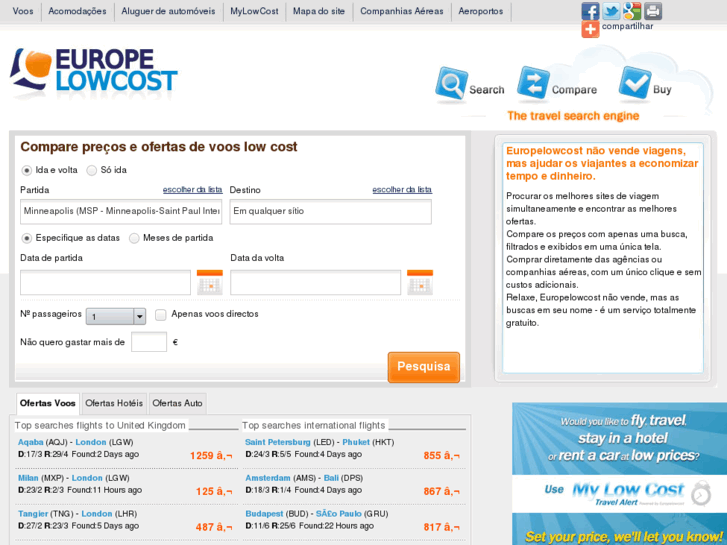Open London link in Aqaba row
Viewport: 727px width, 545px height.
coord(91,442)
